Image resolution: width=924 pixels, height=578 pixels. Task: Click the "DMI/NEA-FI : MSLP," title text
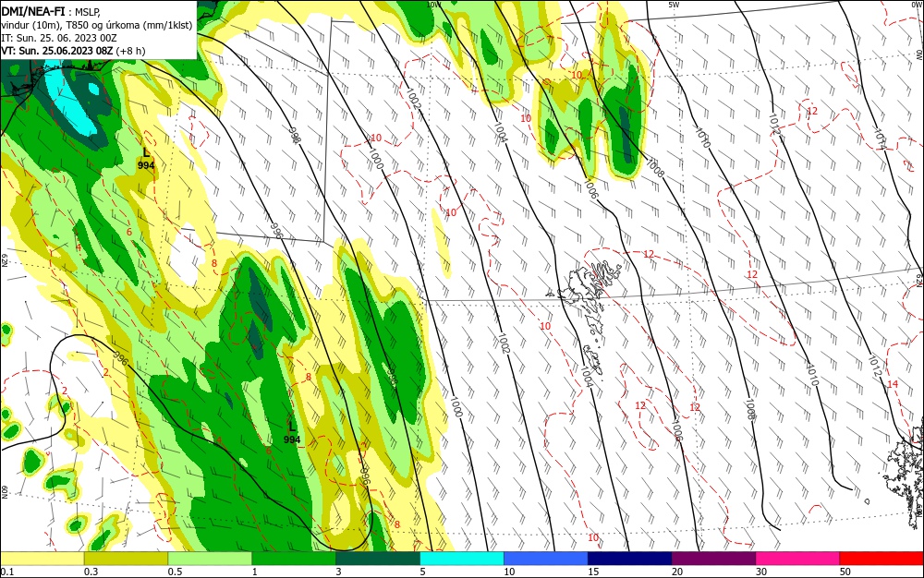tap(52, 10)
